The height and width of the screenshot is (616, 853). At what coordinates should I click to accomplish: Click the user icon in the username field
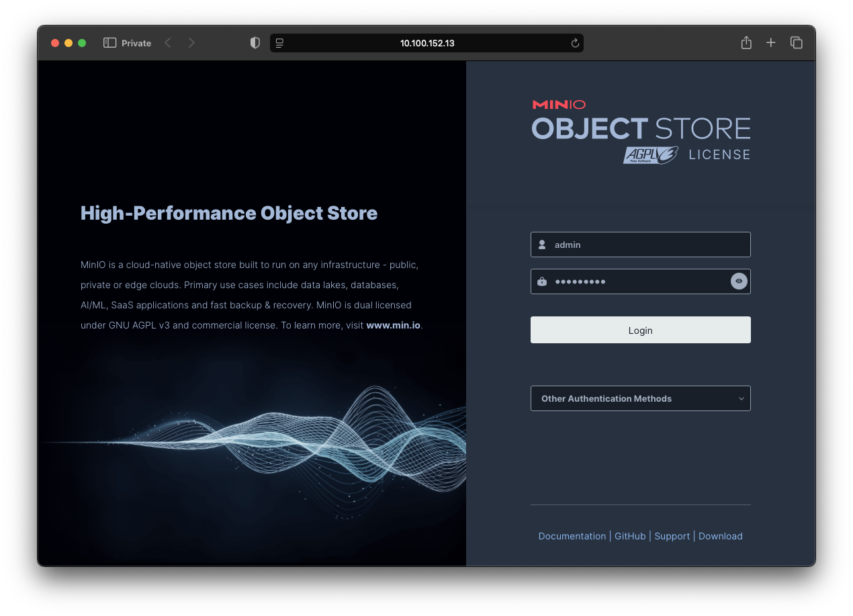click(x=542, y=244)
